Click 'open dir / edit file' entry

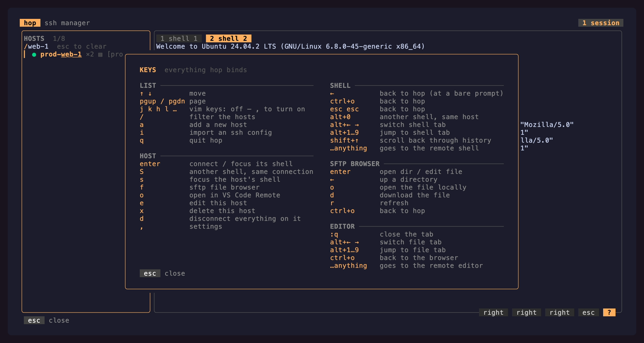point(421,171)
